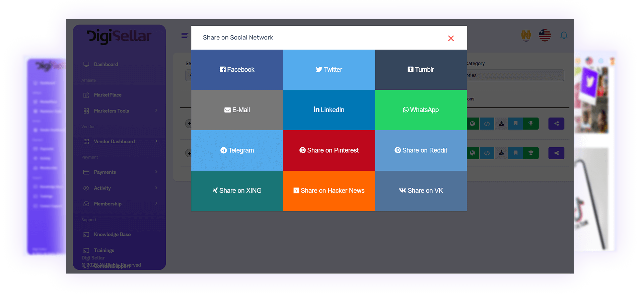The height and width of the screenshot is (302, 644).
Task: Click the globe icon in the upper product row
Action: (x=473, y=124)
